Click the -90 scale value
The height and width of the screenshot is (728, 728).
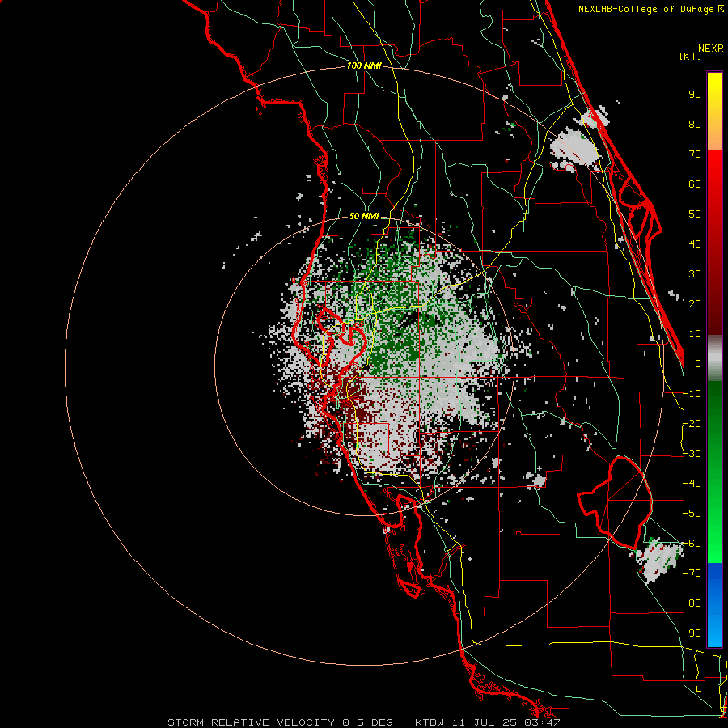click(x=692, y=633)
